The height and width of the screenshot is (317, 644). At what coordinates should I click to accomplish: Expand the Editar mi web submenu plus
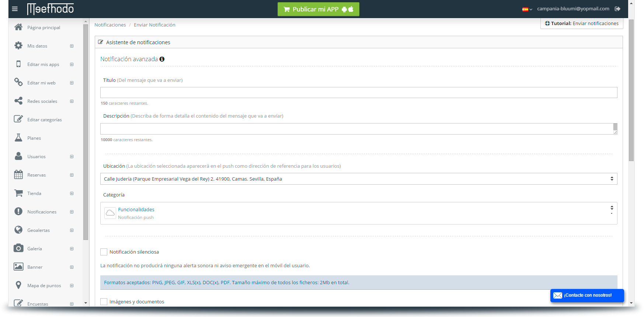pyautogui.click(x=72, y=83)
